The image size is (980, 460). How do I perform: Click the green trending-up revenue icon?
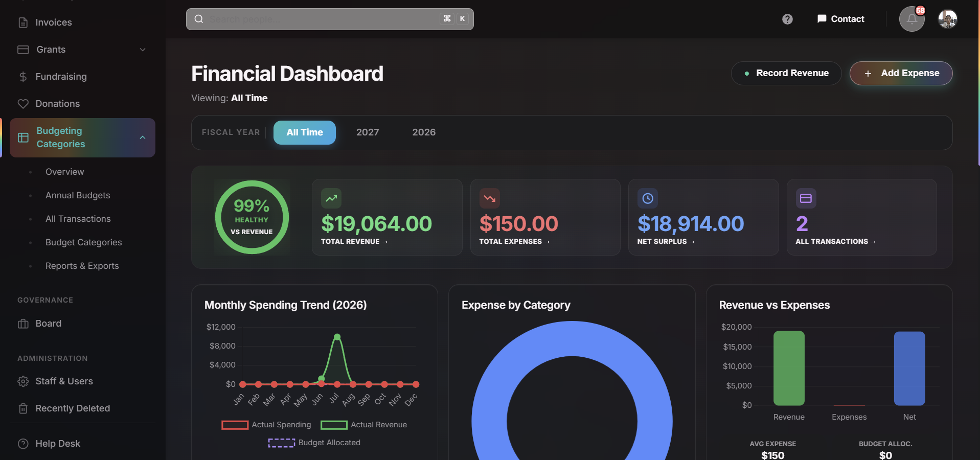[x=331, y=198]
